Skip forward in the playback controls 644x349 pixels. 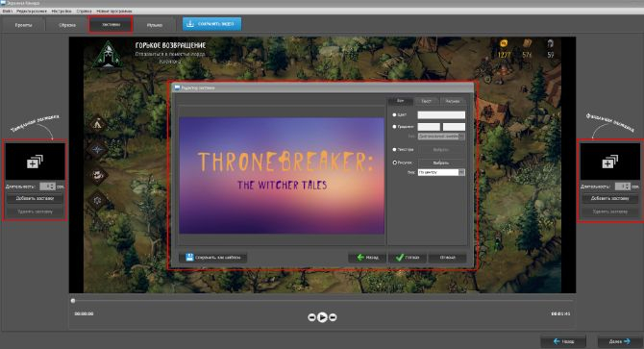tap(334, 317)
